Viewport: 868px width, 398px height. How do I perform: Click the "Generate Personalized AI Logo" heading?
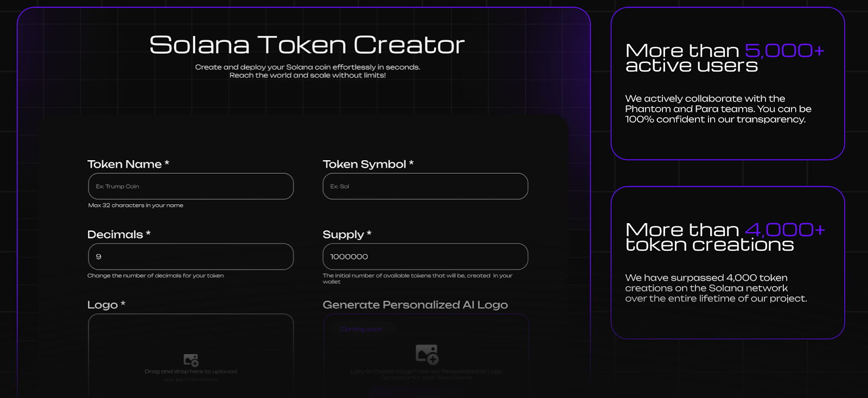click(415, 305)
